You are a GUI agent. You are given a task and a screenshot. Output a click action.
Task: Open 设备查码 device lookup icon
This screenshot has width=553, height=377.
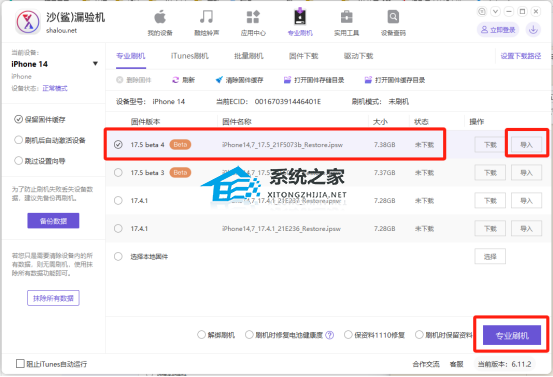[393, 17]
